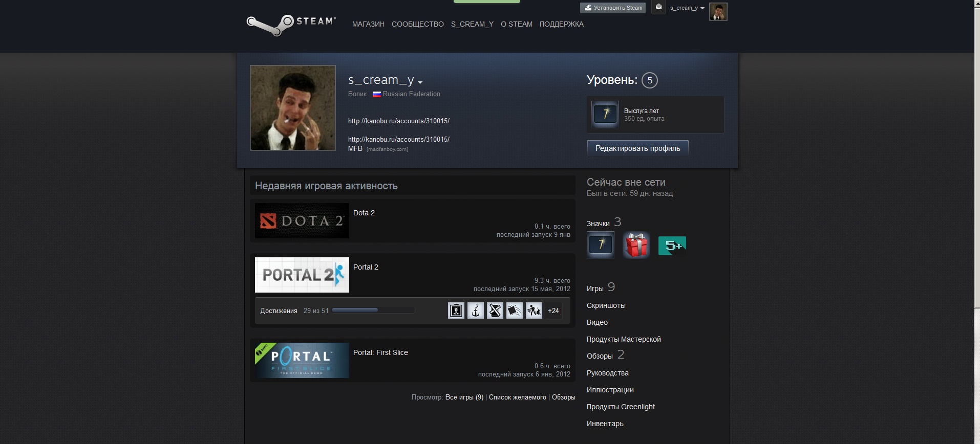This screenshot has width=980, height=444.
Task: Click the Dota 2 game thumbnail
Action: pos(302,221)
